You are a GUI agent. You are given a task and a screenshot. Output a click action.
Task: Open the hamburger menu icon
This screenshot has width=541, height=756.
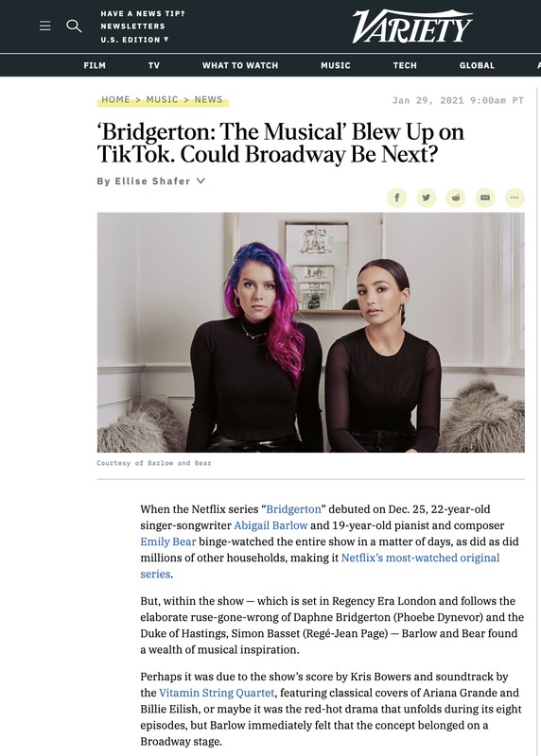coord(44,26)
